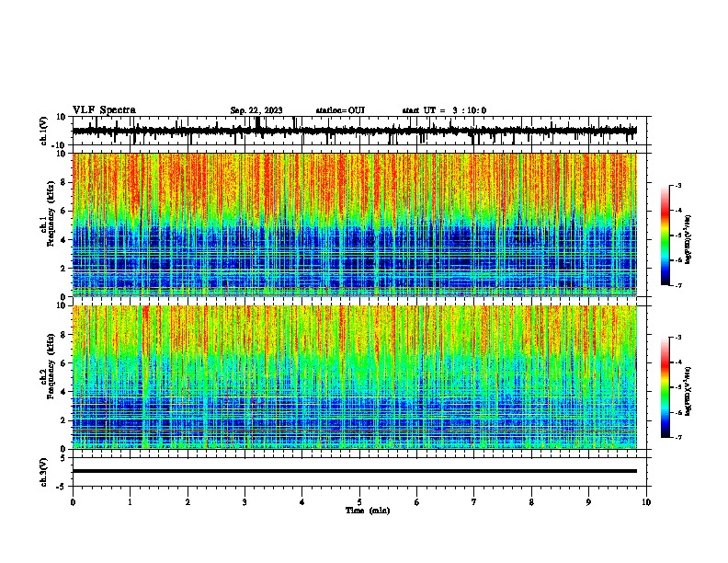The height and width of the screenshot is (563, 728).
Task: Select the "start UT = 3 : 10: 0" text
Action: pos(444,110)
